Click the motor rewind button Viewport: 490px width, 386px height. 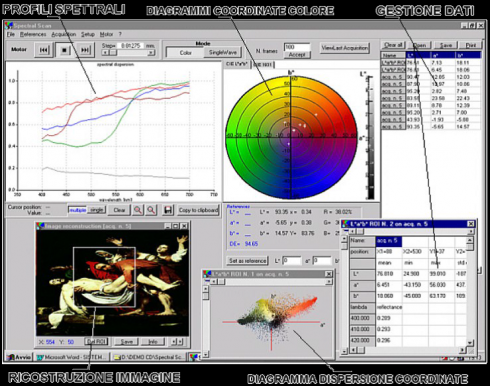pos(43,50)
